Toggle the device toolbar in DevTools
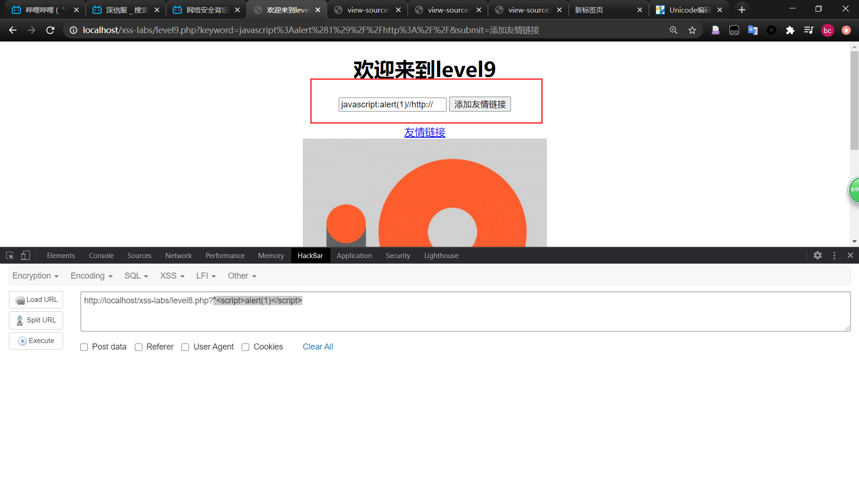The width and height of the screenshot is (859, 504). [x=26, y=255]
